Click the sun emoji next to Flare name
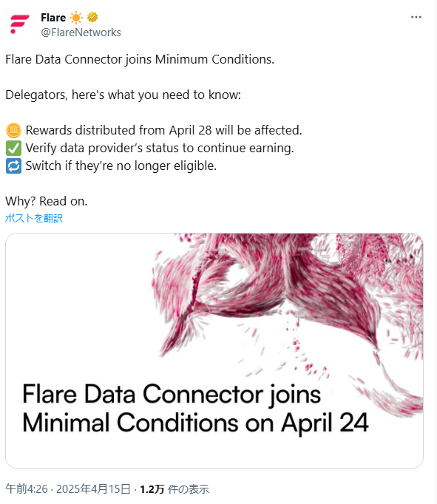Viewport: 437px width, 504px height. [x=76, y=17]
